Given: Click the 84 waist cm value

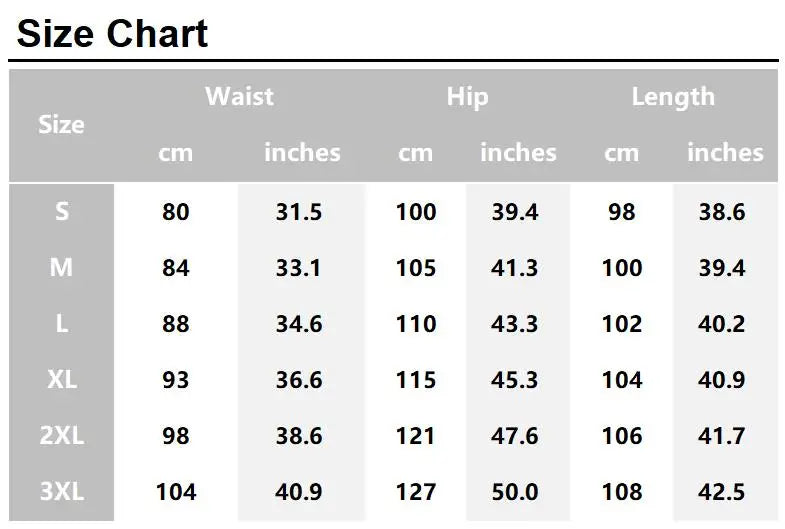Looking at the screenshot, I should click(x=175, y=268).
